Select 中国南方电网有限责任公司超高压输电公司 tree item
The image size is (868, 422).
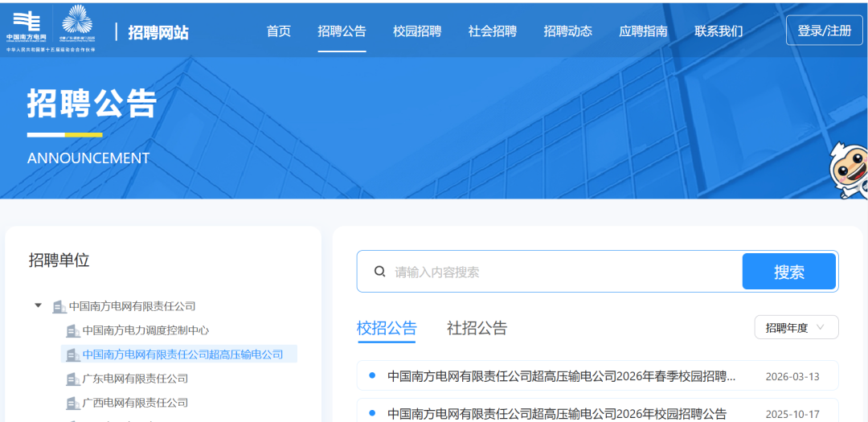pyautogui.click(x=182, y=354)
